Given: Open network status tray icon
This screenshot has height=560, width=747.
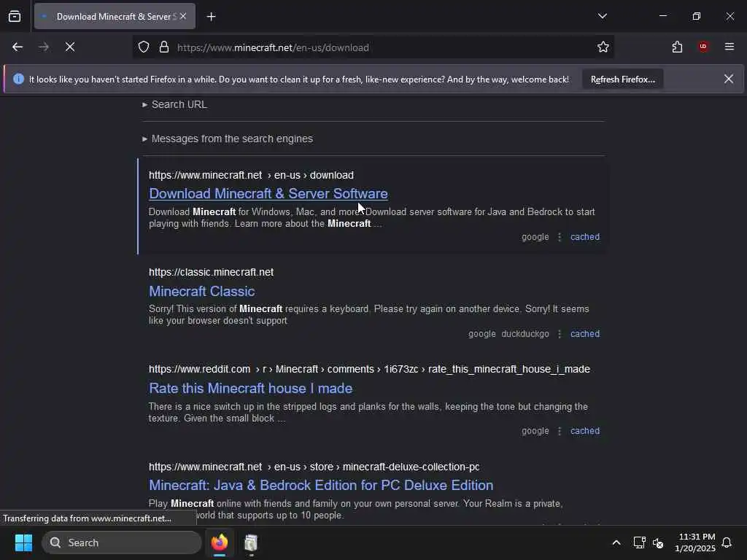Looking at the screenshot, I should 639,542.
